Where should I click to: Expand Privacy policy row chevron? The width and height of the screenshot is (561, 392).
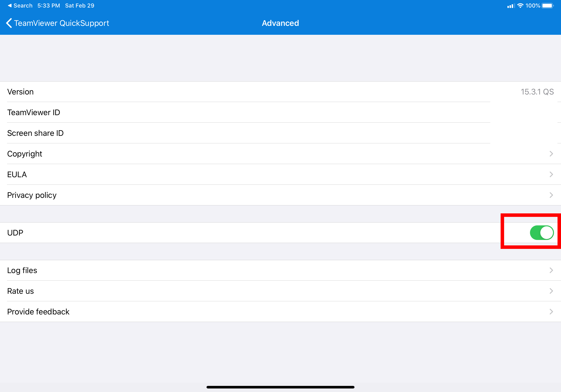point(551,195)
